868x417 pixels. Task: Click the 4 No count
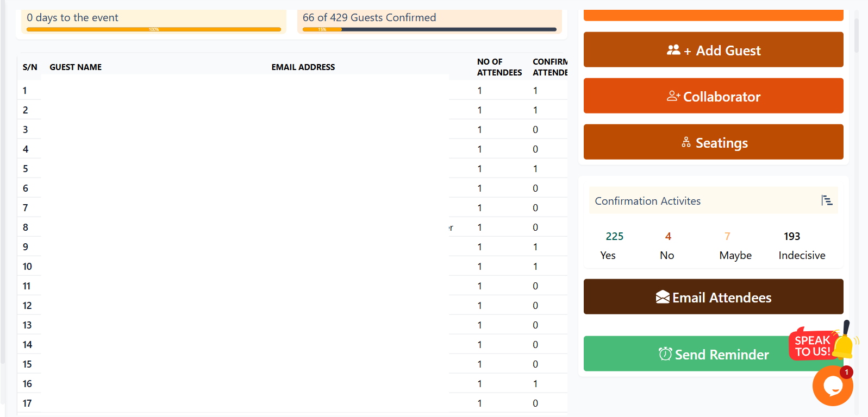(668, 236)
